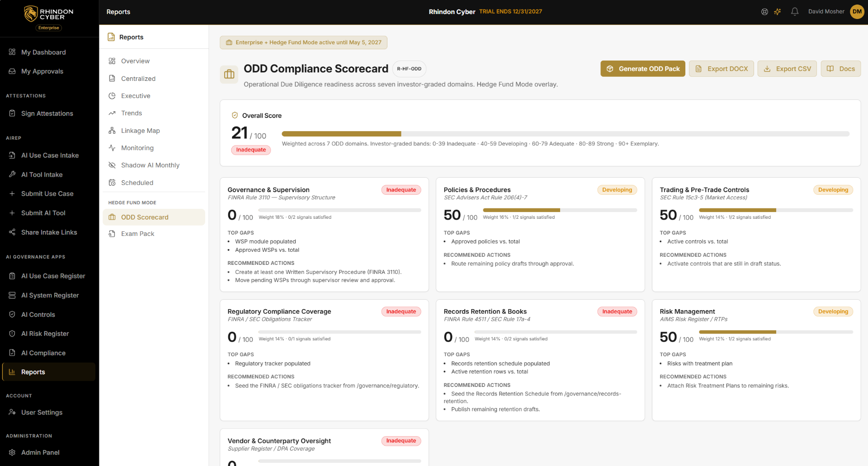The height and width of the screenshot is (466, 868).
Task: Click the Overall Score progress bar
Action: (566, 134)
